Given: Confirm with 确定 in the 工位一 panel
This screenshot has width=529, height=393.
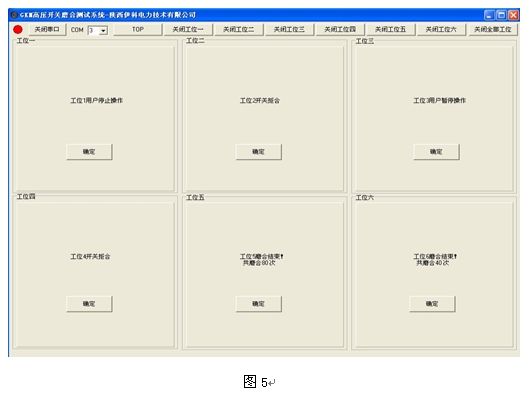Looking at the screenshot, I should [89, 152].
